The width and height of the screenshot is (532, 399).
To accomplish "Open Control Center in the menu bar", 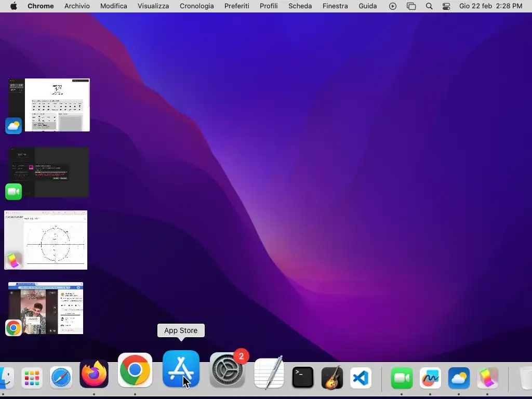I will (x=446, y=6).
